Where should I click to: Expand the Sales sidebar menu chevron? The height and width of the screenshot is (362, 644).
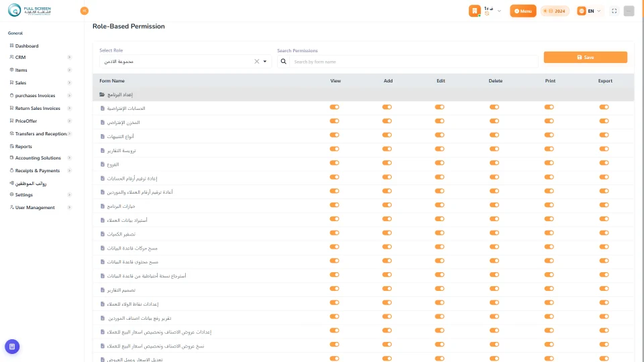point(69,82)
